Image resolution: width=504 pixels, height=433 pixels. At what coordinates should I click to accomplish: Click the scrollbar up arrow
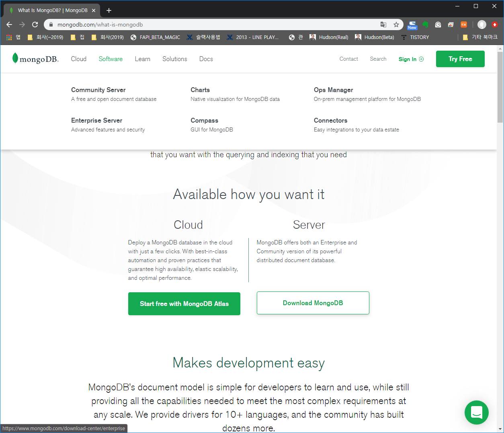click(x=500, y=49)
